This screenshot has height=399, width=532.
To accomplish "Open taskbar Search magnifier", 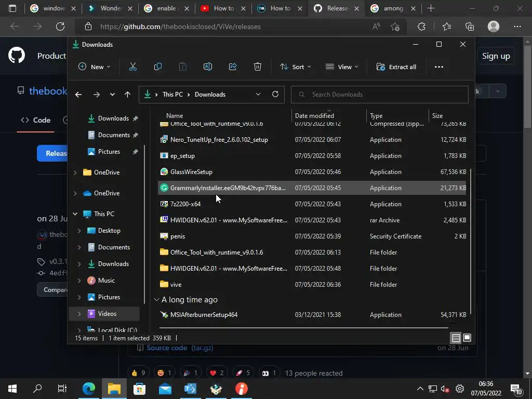I will [x=37, y=389].
